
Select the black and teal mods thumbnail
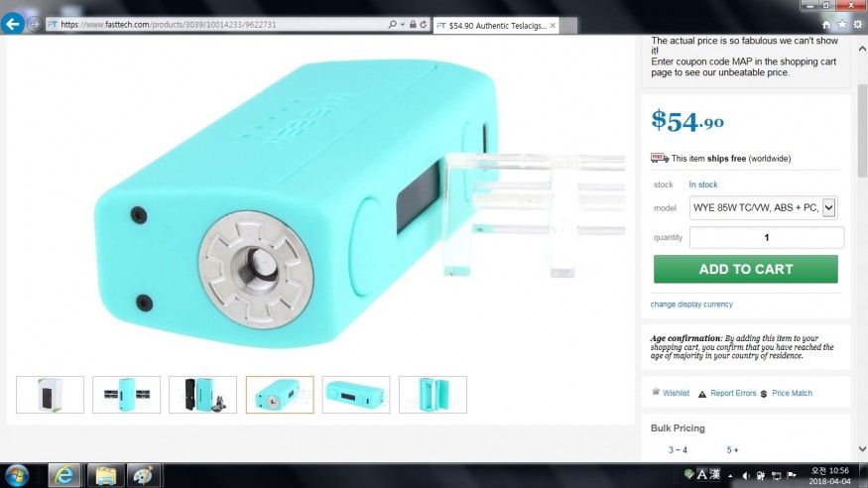click(202, 395)
